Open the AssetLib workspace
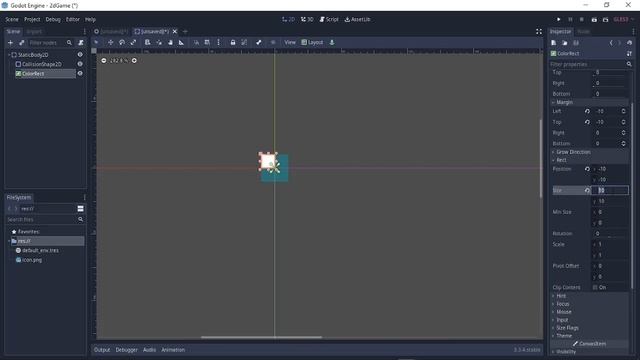 coord(358,19)
